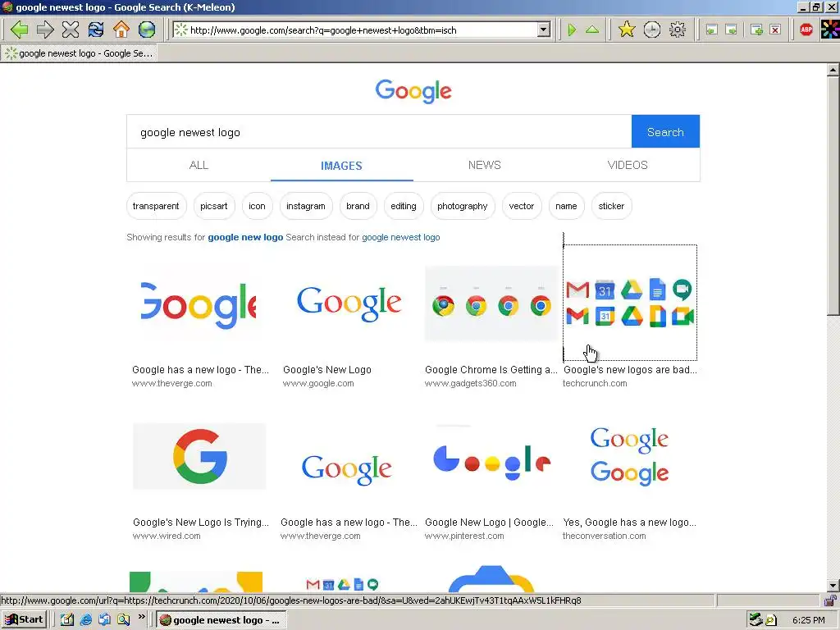The image size is (840, 630).
Task: Go back with the green left arrow
Action: pos(20,30)
